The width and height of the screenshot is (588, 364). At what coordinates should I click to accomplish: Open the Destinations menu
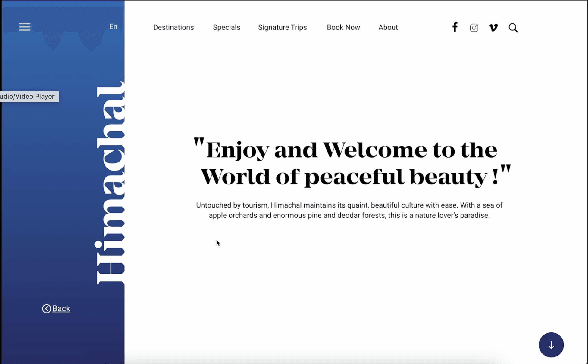174,27
